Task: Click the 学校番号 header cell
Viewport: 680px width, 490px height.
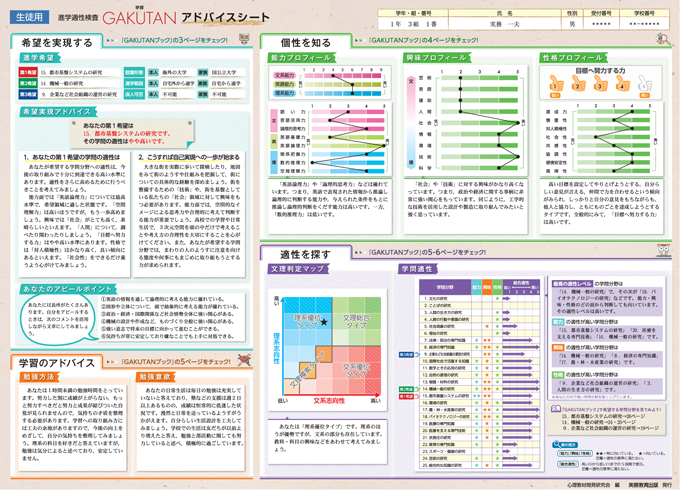Action: [x=644, y=13]
